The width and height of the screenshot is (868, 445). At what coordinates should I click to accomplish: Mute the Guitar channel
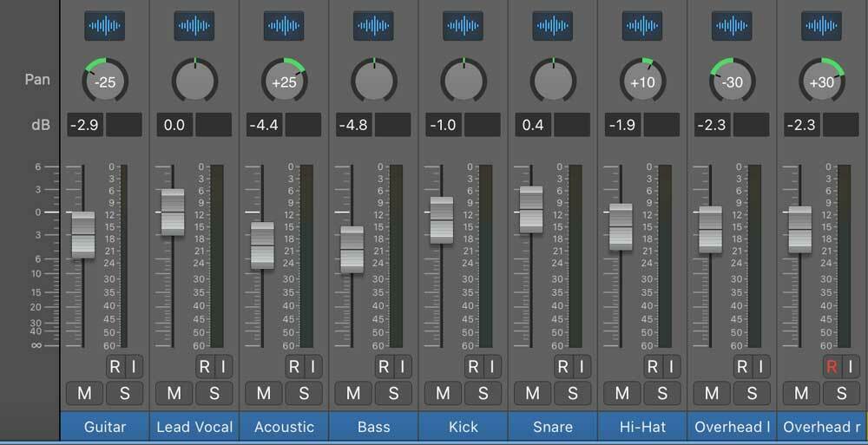coord(84,393)
